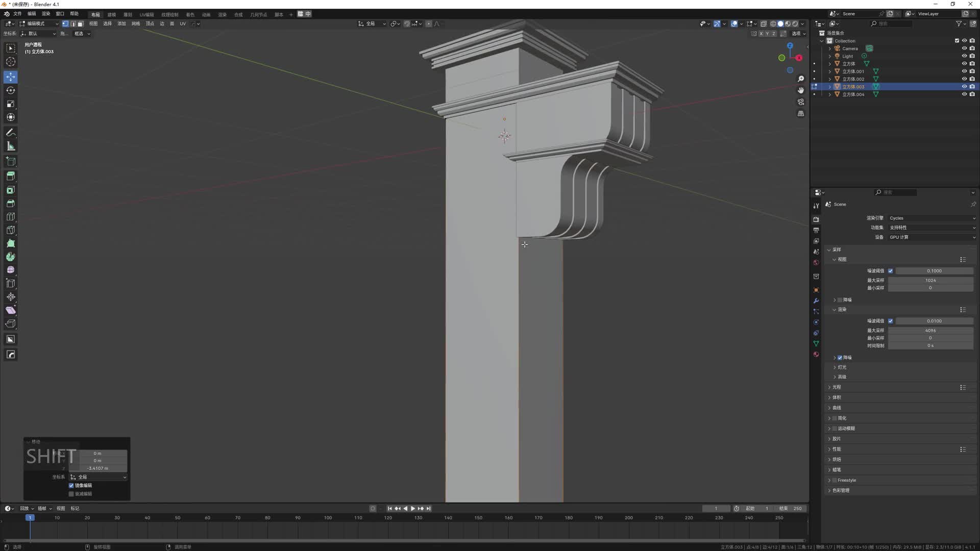Click the render max samples 4096 field
The height and width of the screenshot is (551, 980).
(930, 331)
